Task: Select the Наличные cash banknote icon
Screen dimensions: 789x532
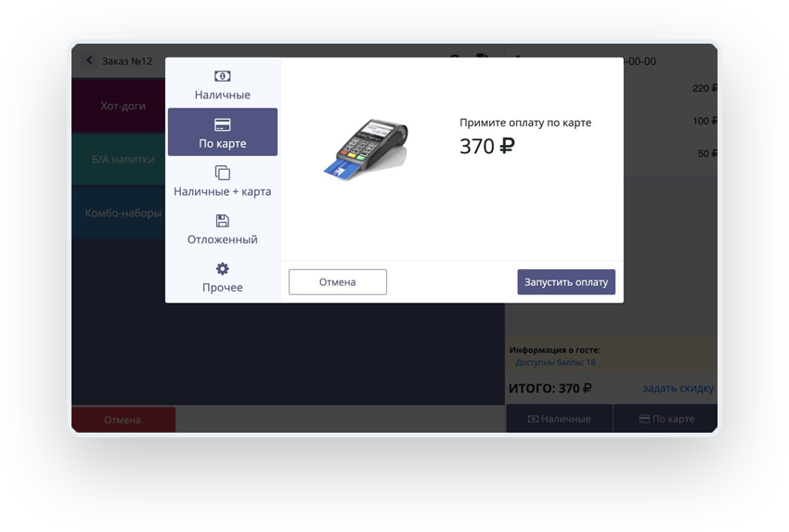Action: pos(223,76)
